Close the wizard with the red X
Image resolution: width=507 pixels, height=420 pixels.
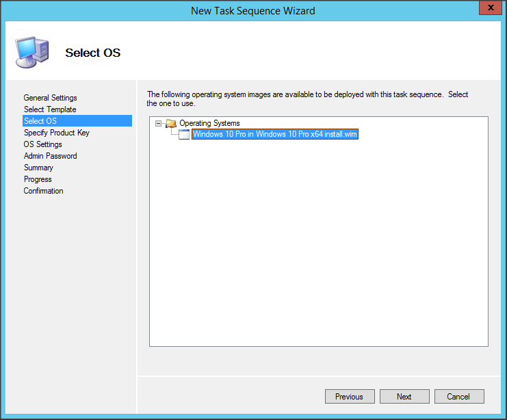pos(487,8)
